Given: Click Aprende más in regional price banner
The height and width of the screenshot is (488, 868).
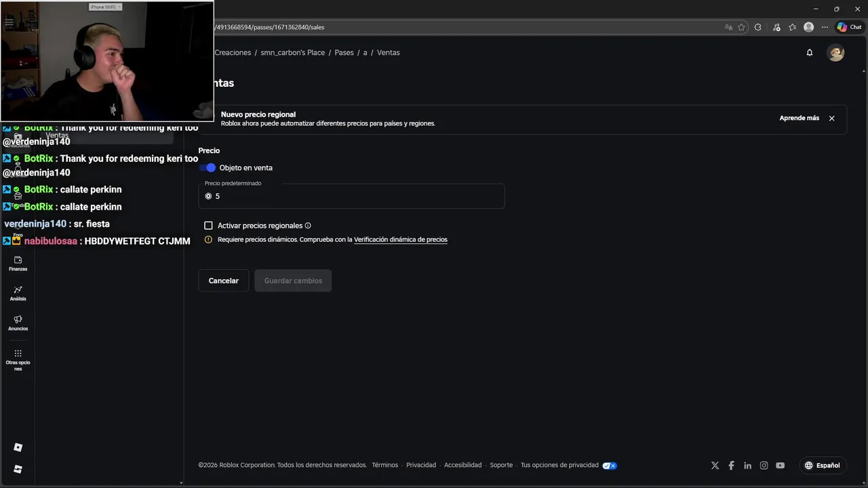Looking at the screenshot, I should [799, 118].
